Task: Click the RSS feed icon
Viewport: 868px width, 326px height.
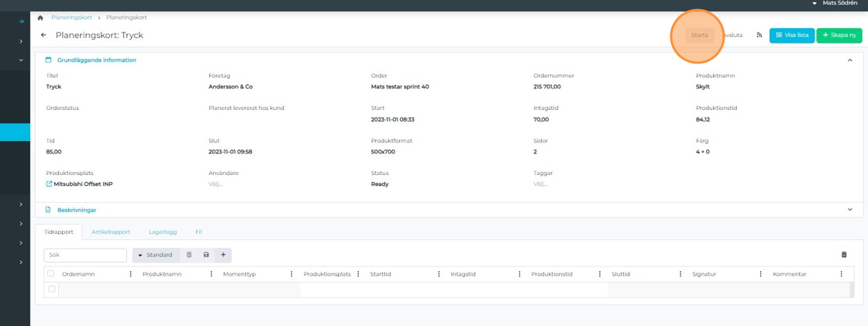Action: pyautogui.click(x=759, y=35)
